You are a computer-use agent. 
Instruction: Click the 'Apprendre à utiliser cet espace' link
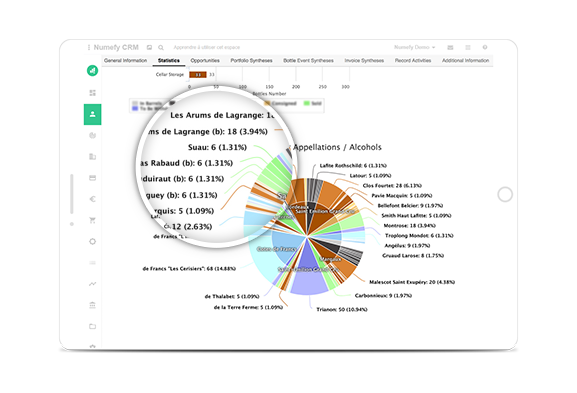click(206, 47)
